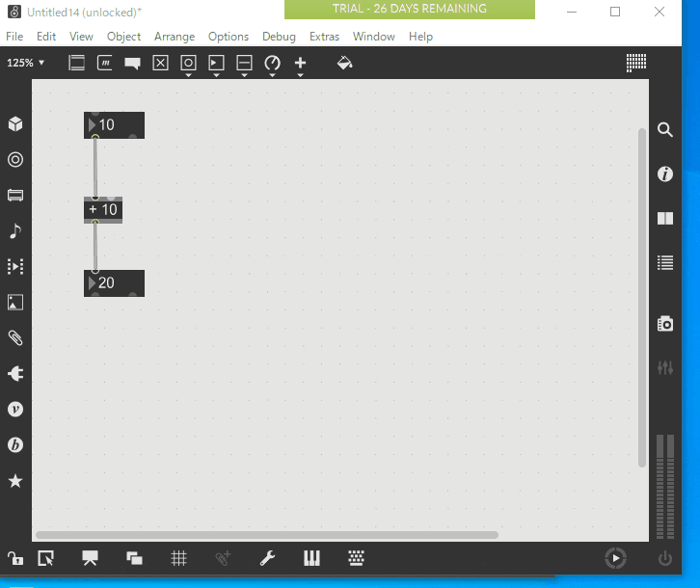
Task: Open the BEAP modules browser
Action: (15, 444)
